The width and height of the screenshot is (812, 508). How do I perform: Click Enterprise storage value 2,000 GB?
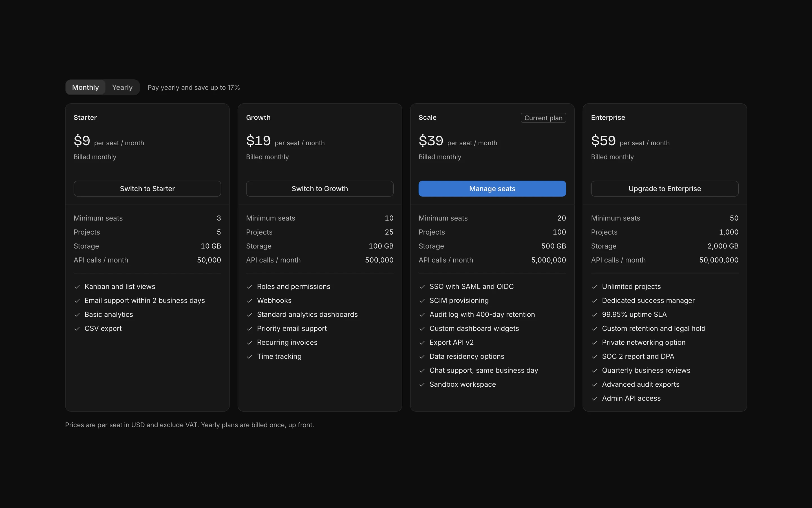click(x=723, y=246)
